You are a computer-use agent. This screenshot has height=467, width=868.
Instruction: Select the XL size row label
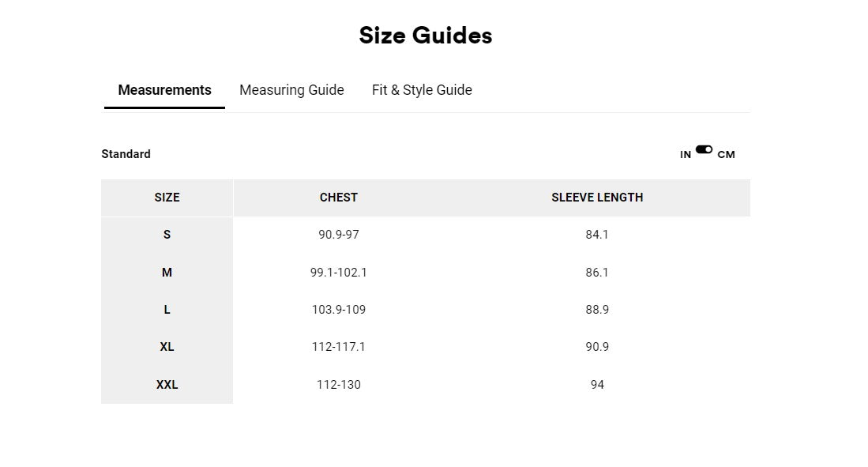point(167,347)
